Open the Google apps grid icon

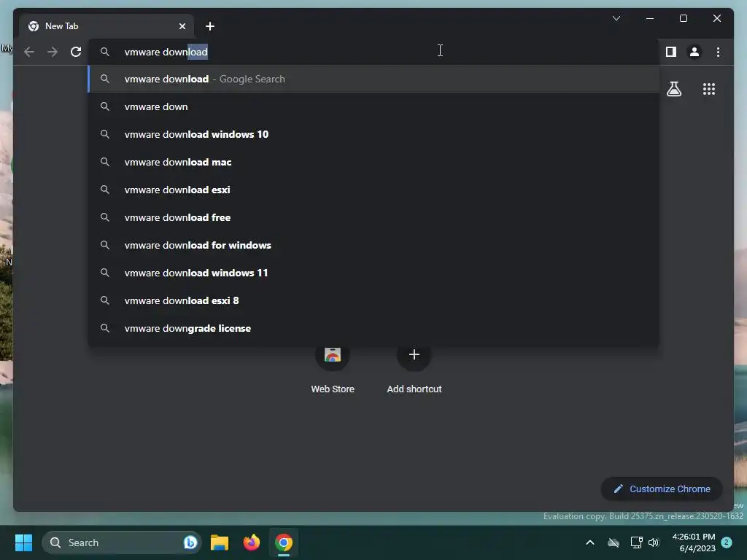[x=709, y=89]
